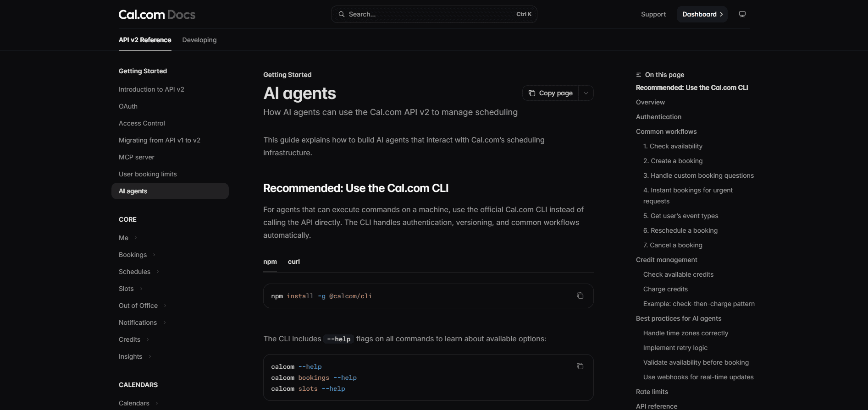868x410 pixels.
Task: Switch to the API v2 Reference tab
Action: click(145, 40)
